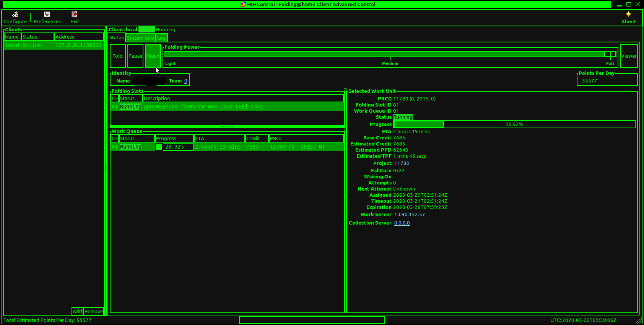Select the local client row

tap(54, 45)
